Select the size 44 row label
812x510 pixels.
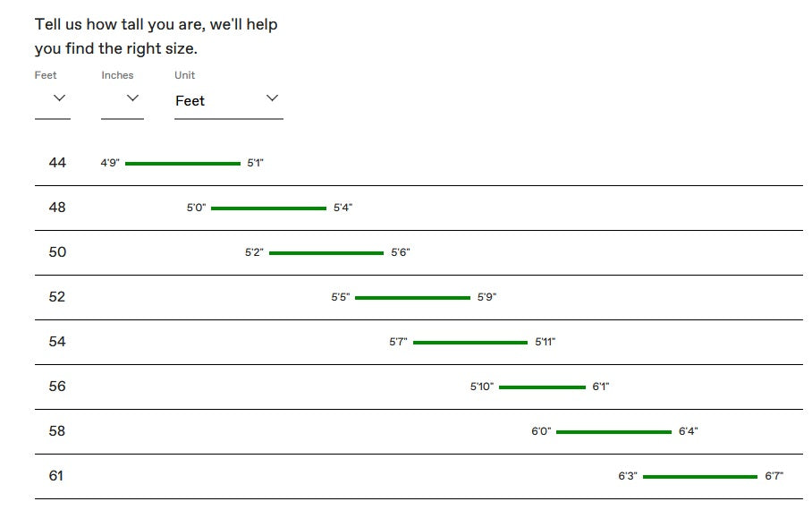tap(57, 163)
